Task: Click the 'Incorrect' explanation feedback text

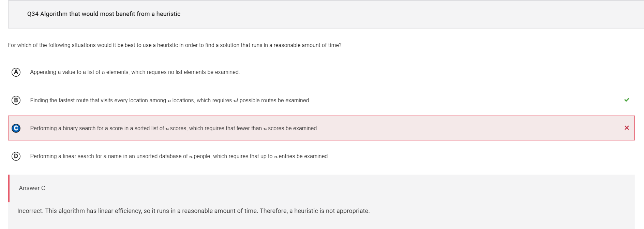Action: (193, 211)
